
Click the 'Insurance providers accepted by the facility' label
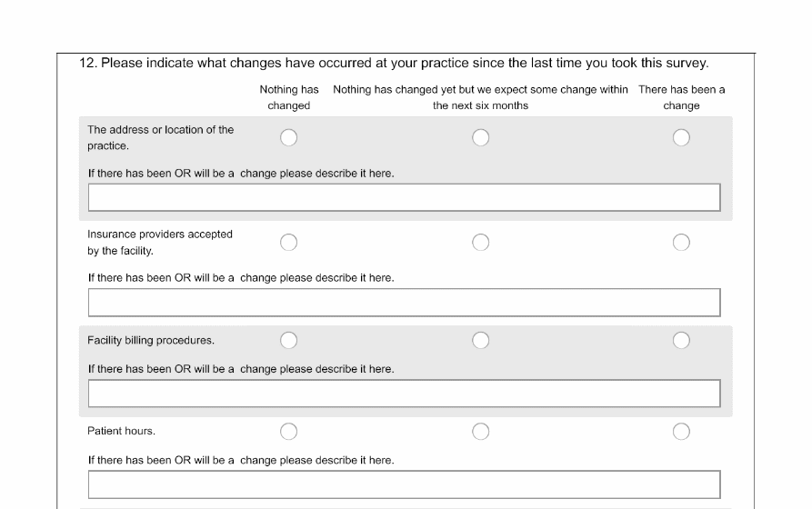click(x=159, y=242)
